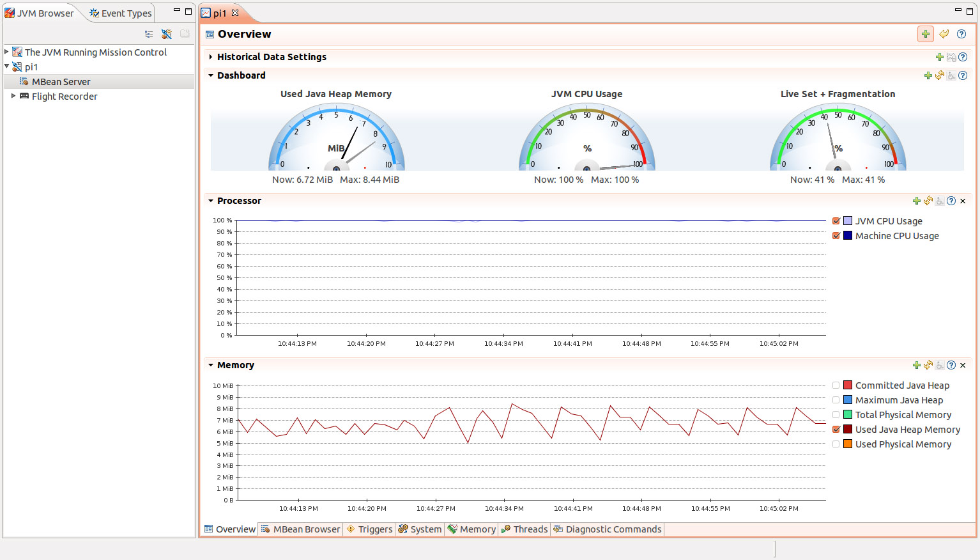Open help for the Processor section
This screenshot has width=980, height=560.
[951, 201]
